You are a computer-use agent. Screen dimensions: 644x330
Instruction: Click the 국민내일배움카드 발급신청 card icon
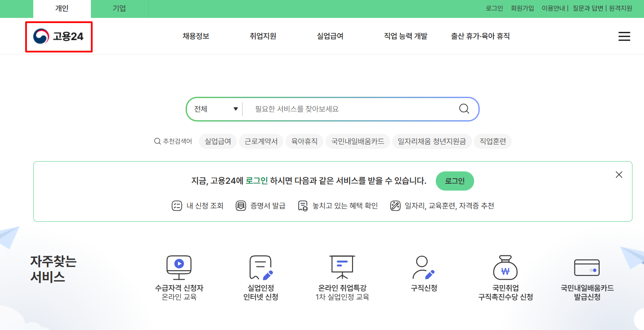[x=587, y=267]
